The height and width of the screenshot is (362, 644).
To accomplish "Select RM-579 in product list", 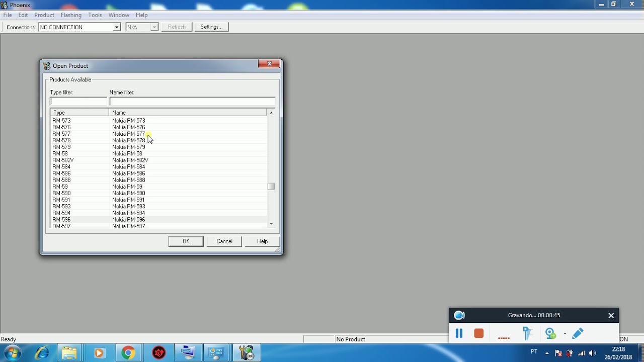I will pos(158,147).
